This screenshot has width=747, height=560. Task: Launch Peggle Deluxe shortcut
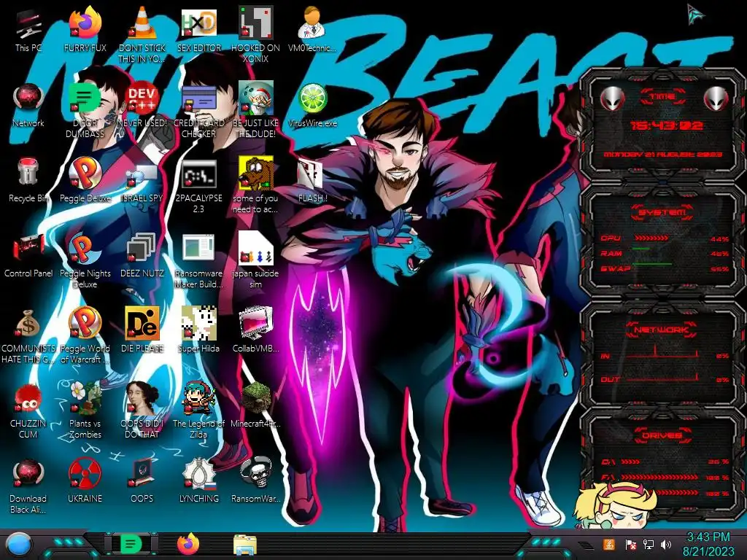point(85,173)
